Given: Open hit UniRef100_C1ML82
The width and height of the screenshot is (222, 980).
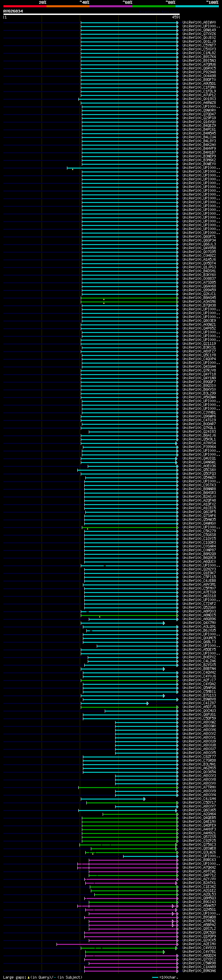Looking at the screenshot, I should (x=199, y=53).
